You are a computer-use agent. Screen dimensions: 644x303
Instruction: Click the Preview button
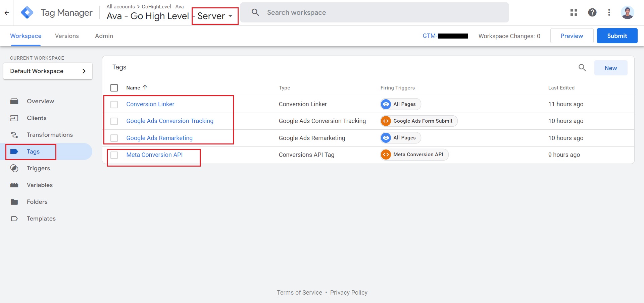572,36
